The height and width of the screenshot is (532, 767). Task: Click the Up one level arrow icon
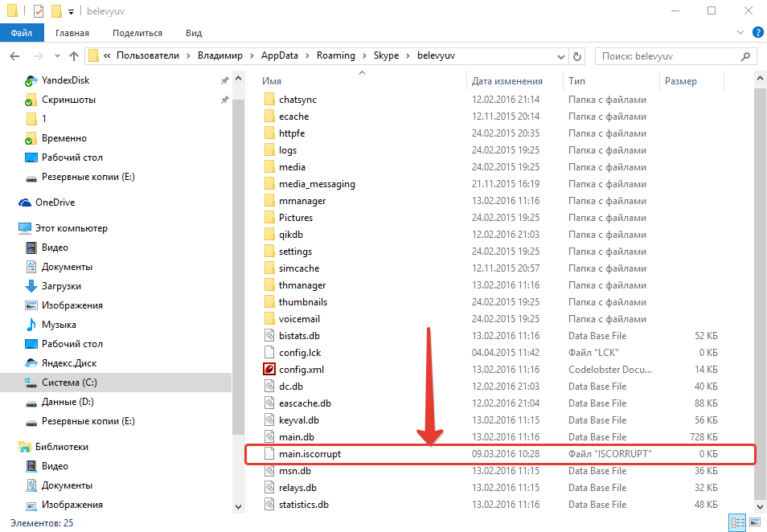74,56
